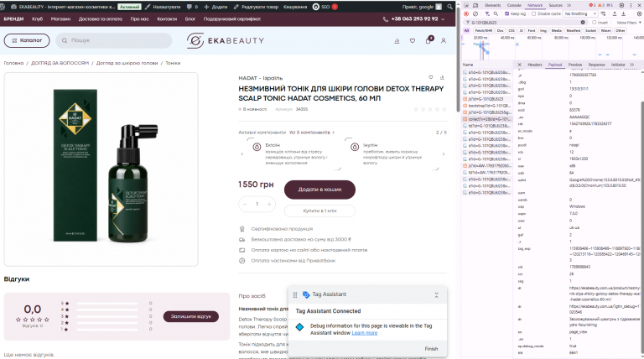Viewport: 644px width, 359px height.
Task: Open the Headers tab of the request
Action: pos(535,65)
